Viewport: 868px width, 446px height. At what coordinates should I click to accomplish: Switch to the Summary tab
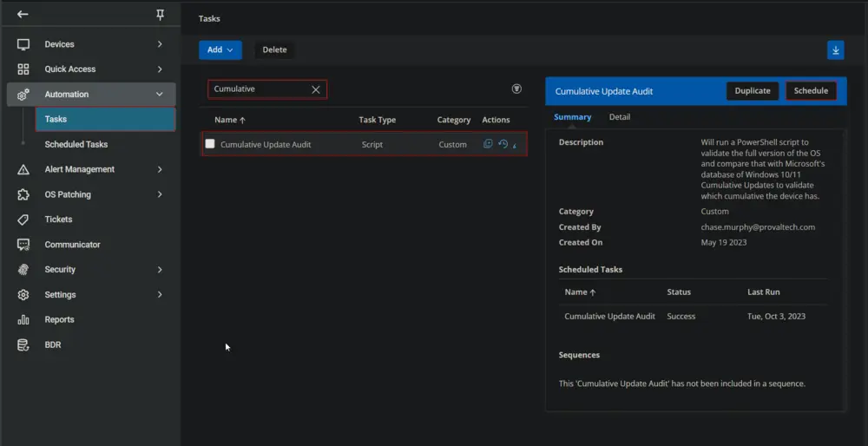(x=572, y=117)
